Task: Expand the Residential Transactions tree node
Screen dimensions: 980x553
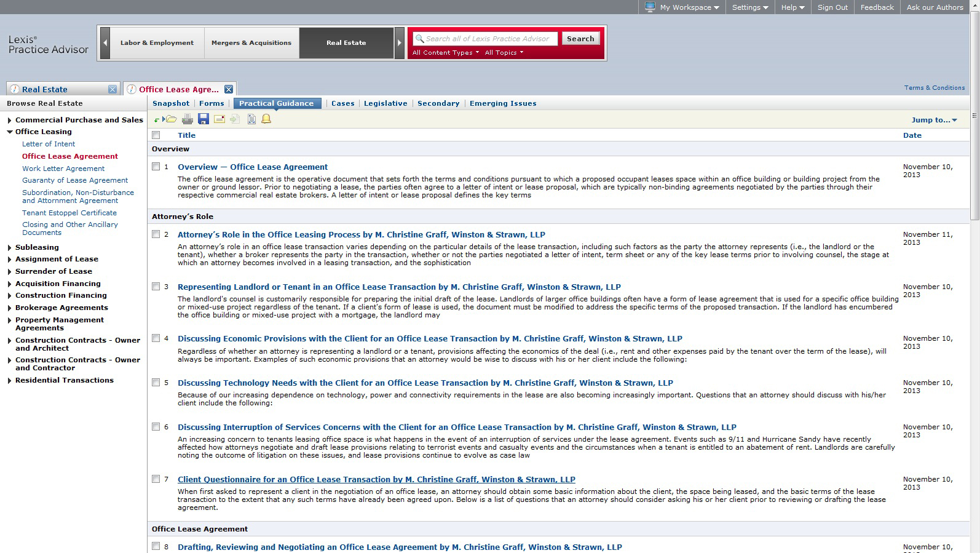Action: pos(10,381)
